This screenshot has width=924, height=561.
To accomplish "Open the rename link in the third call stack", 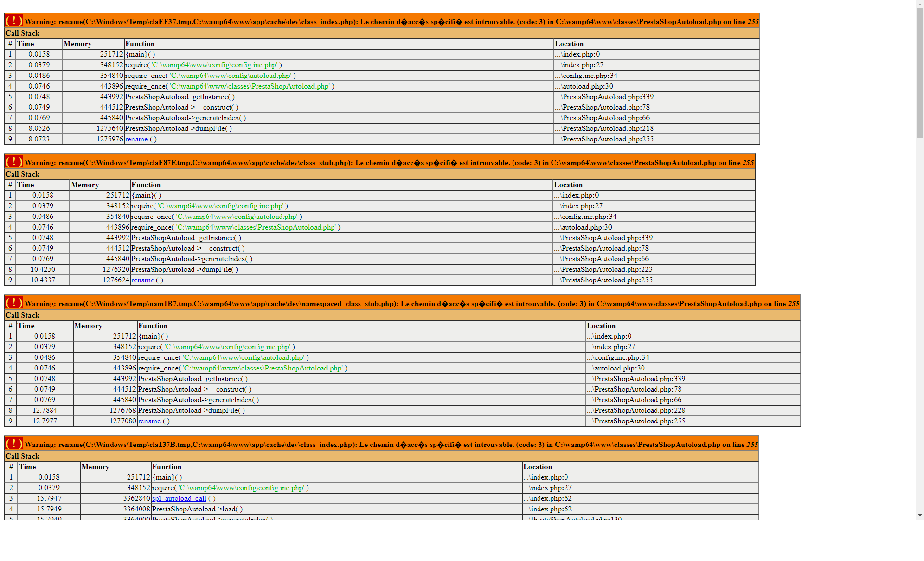I will (x=149, y=421).
